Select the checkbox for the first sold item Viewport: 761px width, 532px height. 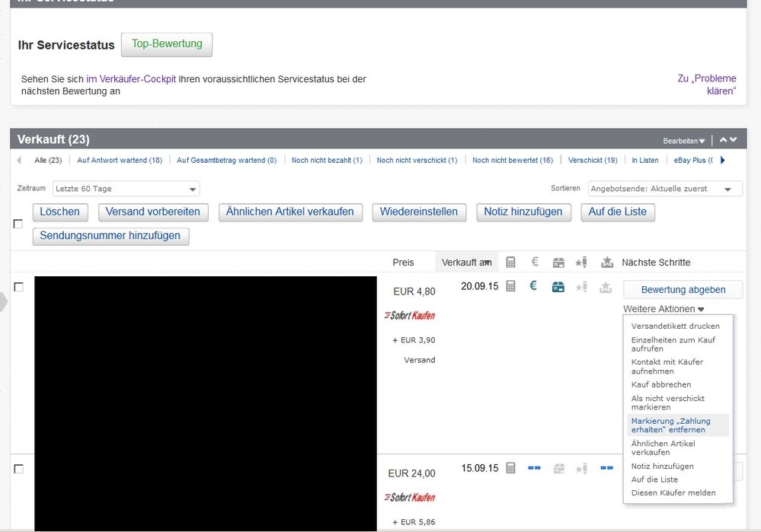click(18, 287)
